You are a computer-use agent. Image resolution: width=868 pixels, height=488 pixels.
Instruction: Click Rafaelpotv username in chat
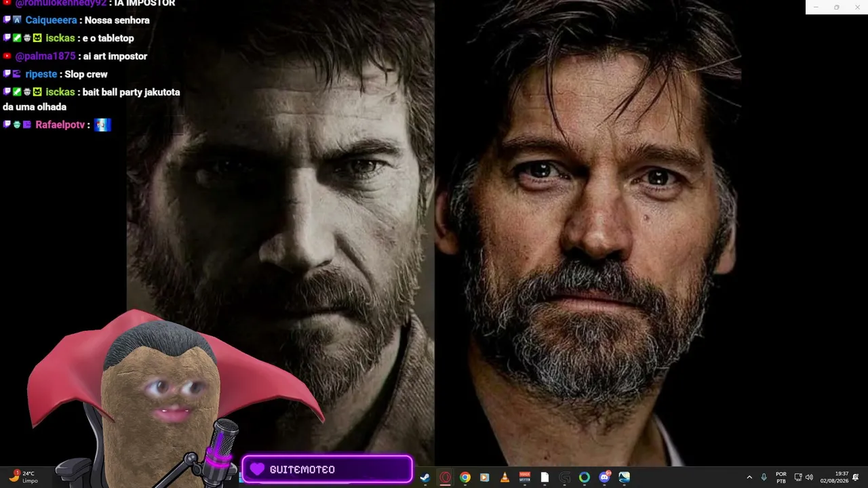coord(60,125)
